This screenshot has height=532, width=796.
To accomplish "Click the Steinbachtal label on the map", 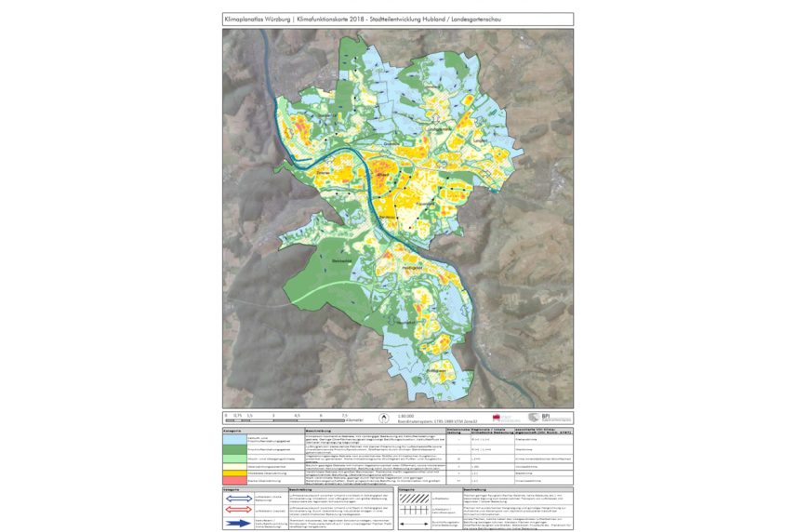I will [339, 260].
